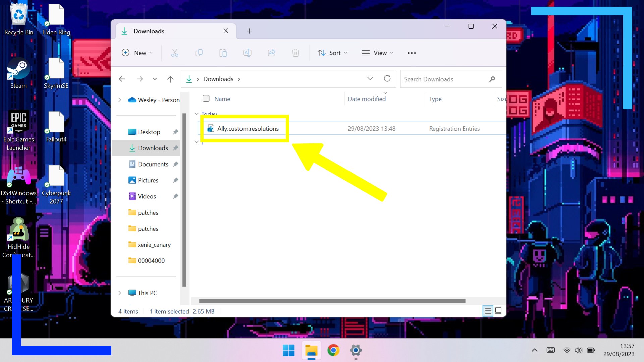Click the New button
Screen dimensions: 644x362
point(137,53)
